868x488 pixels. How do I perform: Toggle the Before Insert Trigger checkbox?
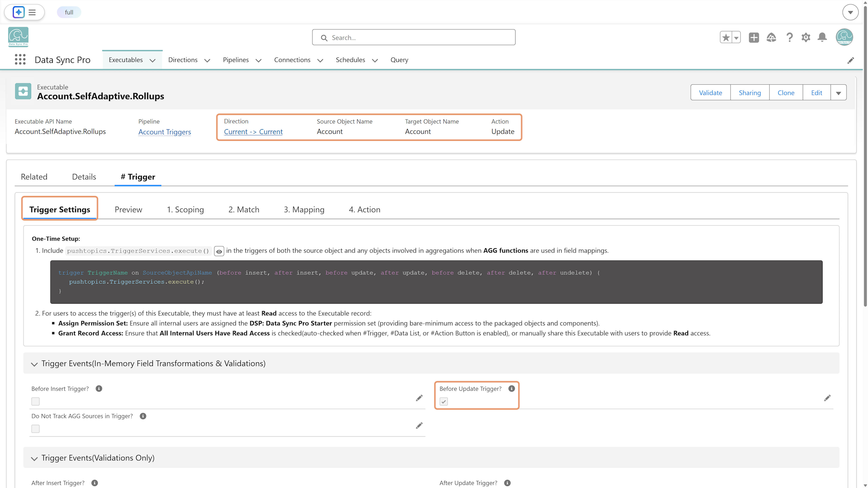click(x=35, y=401)
